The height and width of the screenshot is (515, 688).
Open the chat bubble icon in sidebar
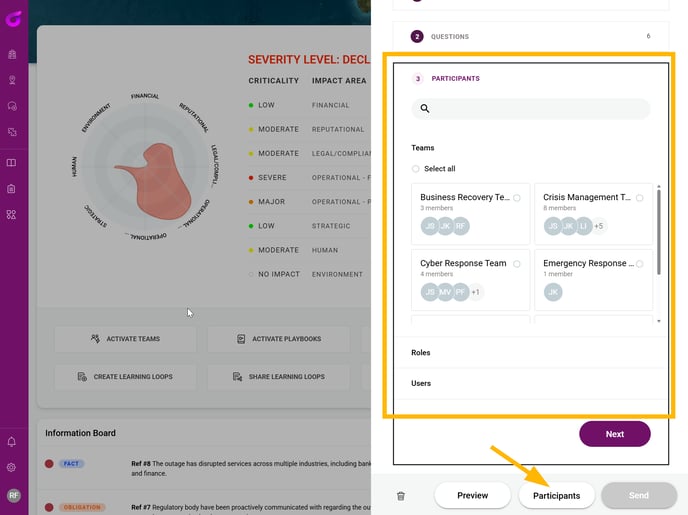[12, 106]
